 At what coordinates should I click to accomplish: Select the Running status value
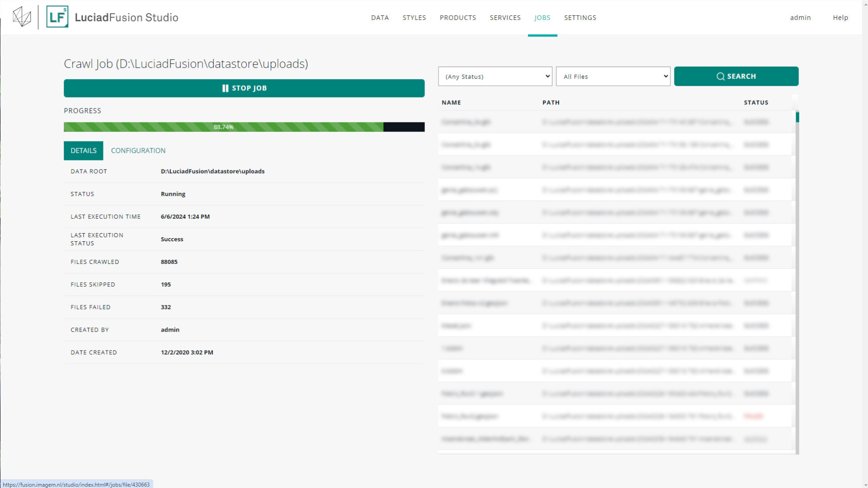[x=173, y=194]
